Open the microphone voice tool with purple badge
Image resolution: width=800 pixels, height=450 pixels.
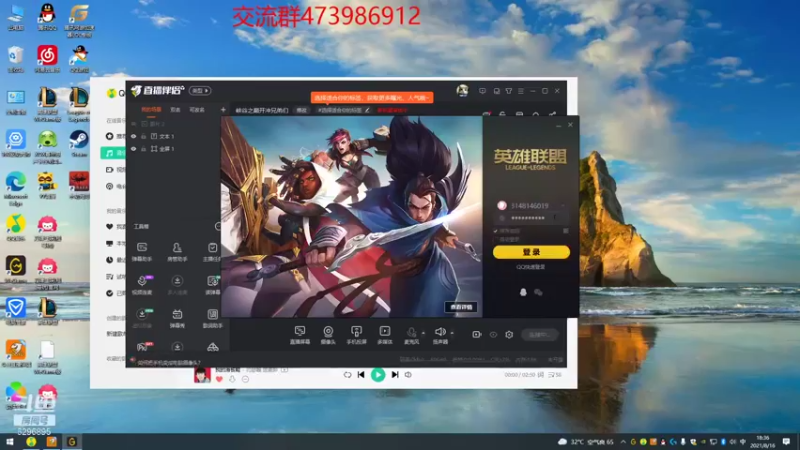click(x=143, y=281)
